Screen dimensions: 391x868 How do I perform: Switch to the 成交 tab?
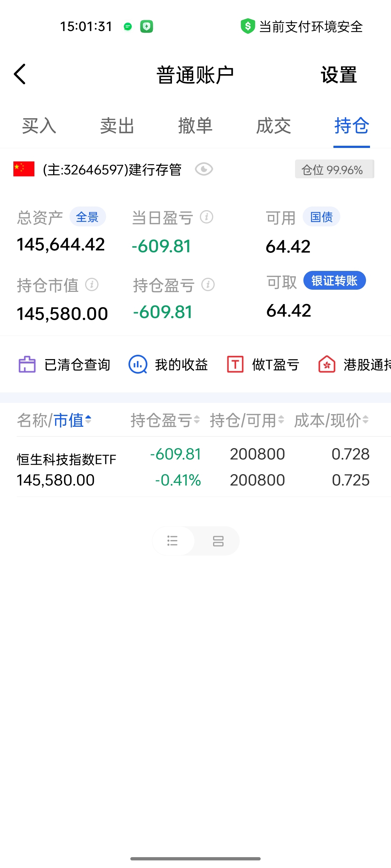(274, 126)
